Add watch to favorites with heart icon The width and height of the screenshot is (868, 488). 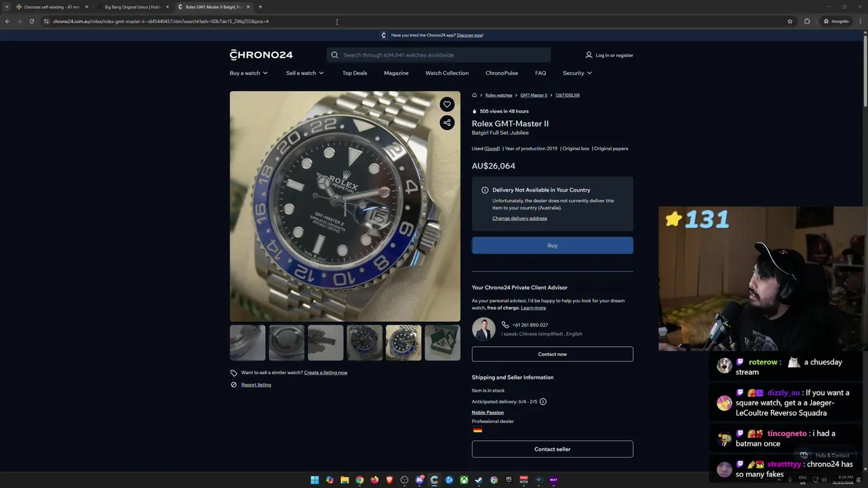(447, 104)
